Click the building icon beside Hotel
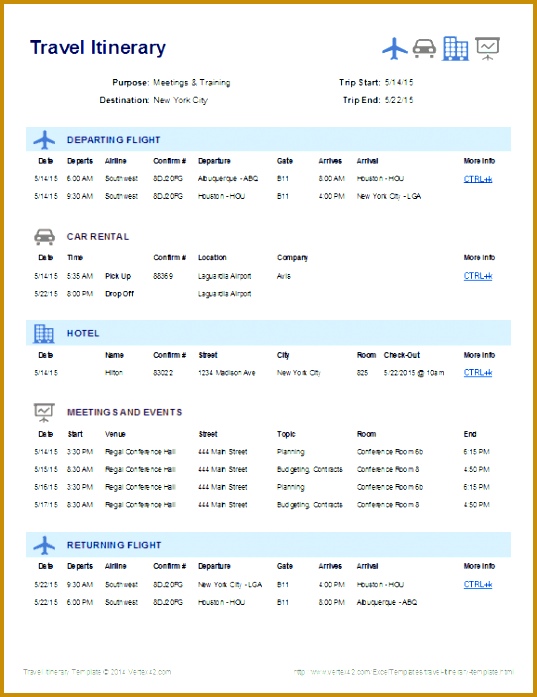Image resolution: width=537 pixels, height=697 pixels. point(44,333)
